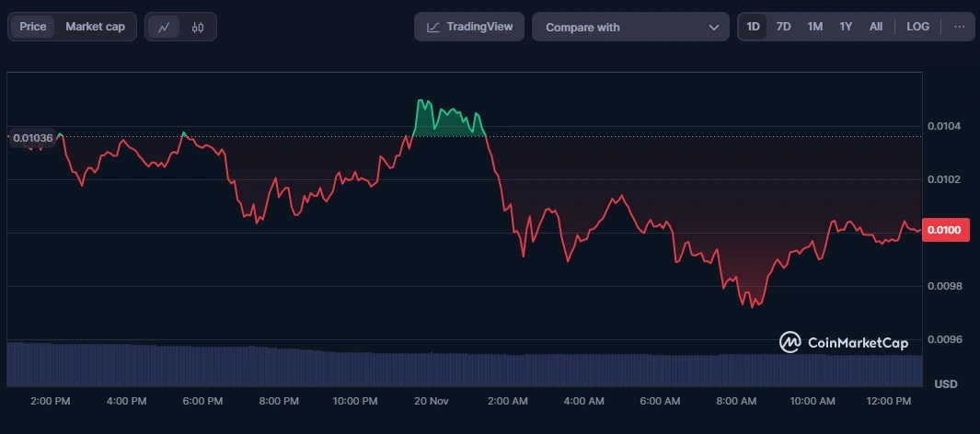Screen dimensions: 980x434
Task: Click the Compare with chevron arrow
Action: 713,28
